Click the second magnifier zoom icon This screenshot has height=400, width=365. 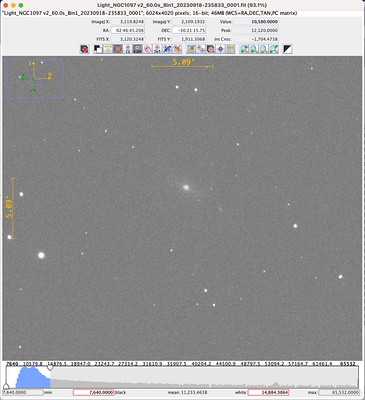point(254,49)
